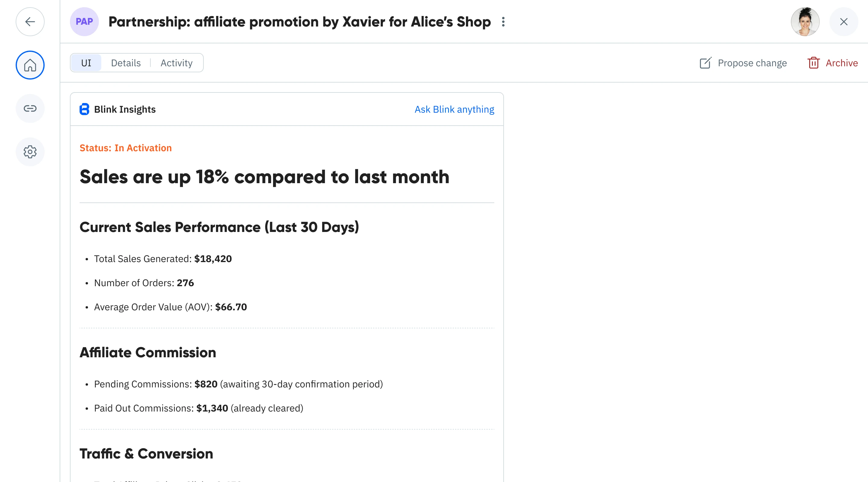
Task: Click the Ask Blink anything link
Action: 454,109
